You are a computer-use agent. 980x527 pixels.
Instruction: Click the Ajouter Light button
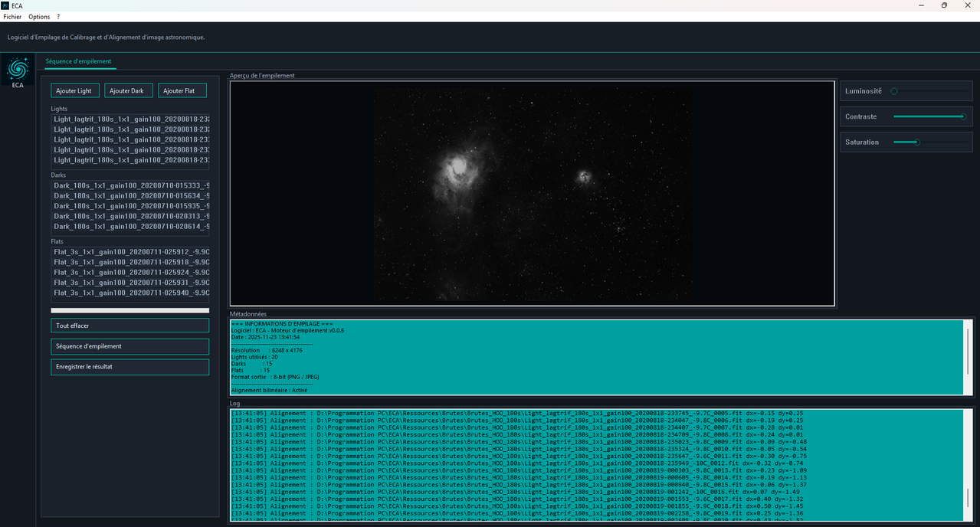pos(75,90)
